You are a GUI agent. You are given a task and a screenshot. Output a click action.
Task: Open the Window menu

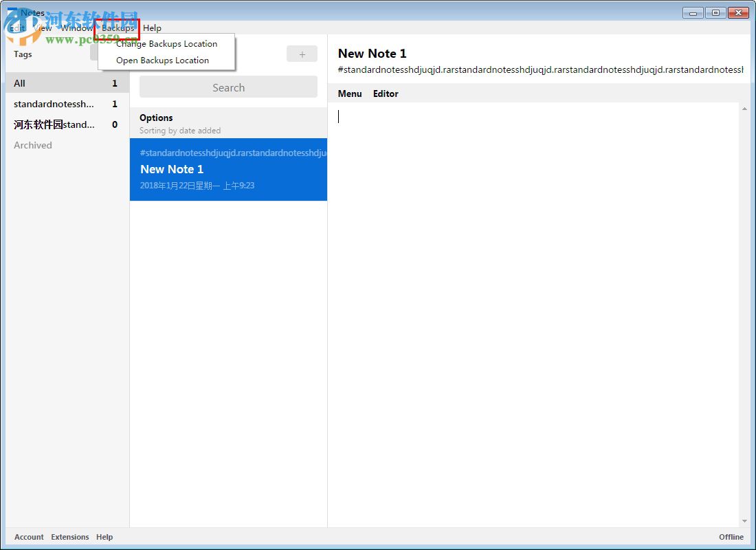coord(76,28)
